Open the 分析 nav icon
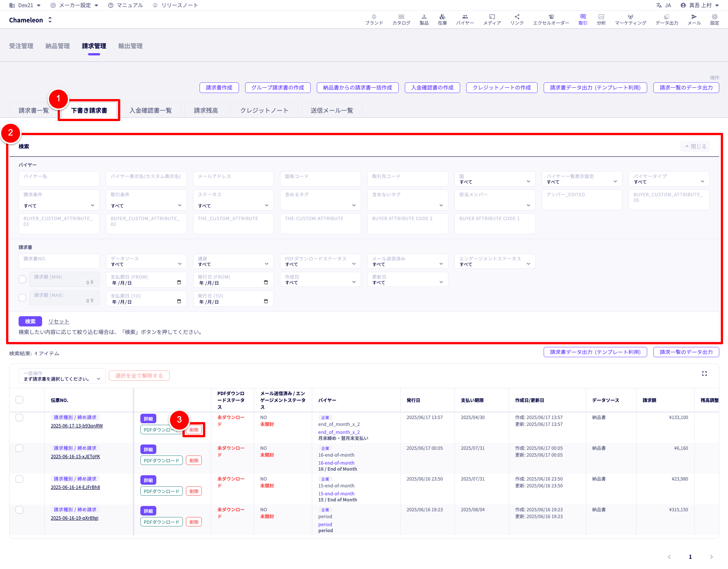The height and width of the screenshot is (569, 728). 601,20
